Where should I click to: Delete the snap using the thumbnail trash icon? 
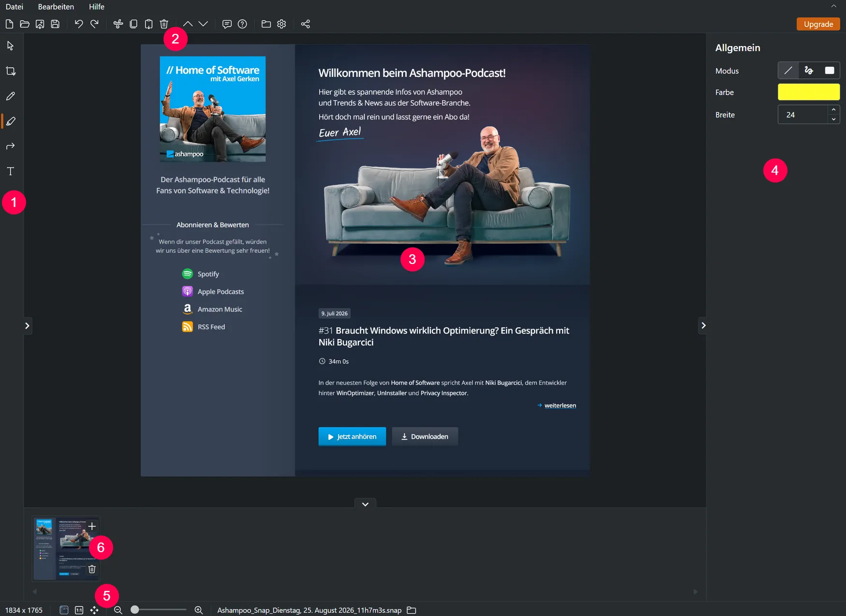tap(92, 569)
